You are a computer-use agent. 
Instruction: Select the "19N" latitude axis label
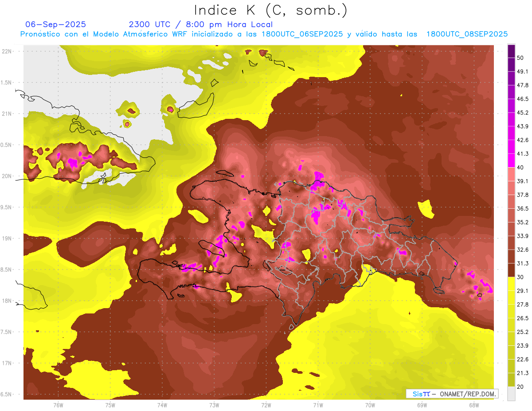tap(7, 239)
